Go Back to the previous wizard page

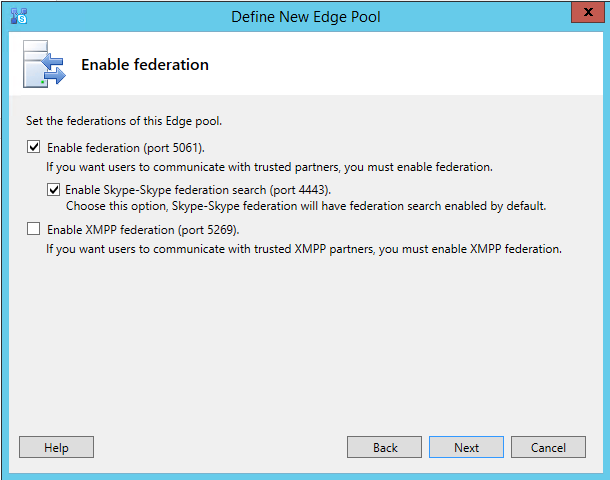(x=384, y=447)
